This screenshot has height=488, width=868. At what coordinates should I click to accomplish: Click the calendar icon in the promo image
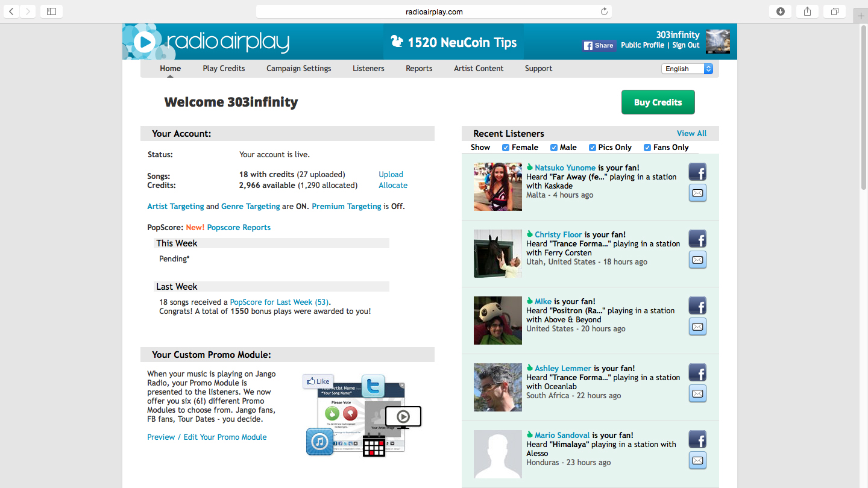tap(374, 446)
